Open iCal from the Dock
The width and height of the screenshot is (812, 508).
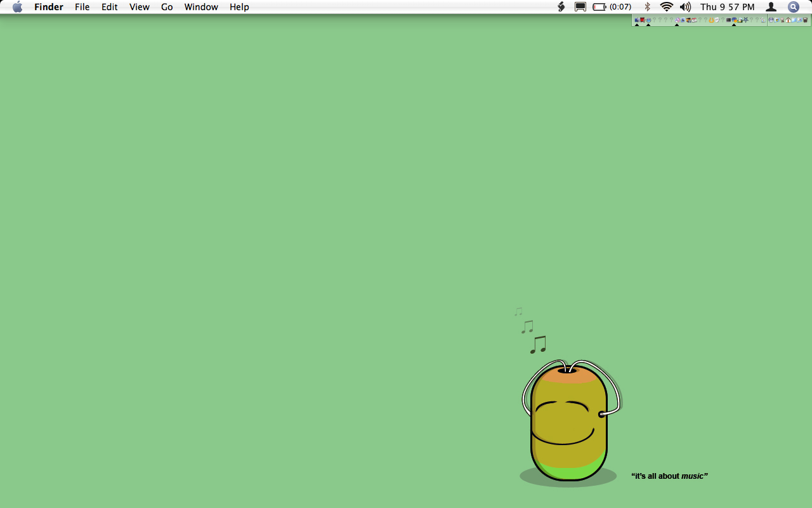tap(694, 20)
